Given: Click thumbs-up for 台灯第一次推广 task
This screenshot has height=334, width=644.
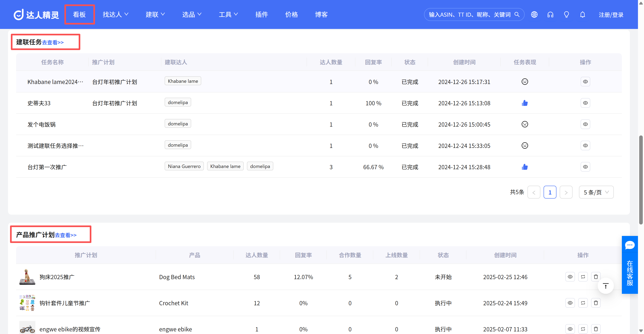Looking at the screenshot, I should coord(525,167).
